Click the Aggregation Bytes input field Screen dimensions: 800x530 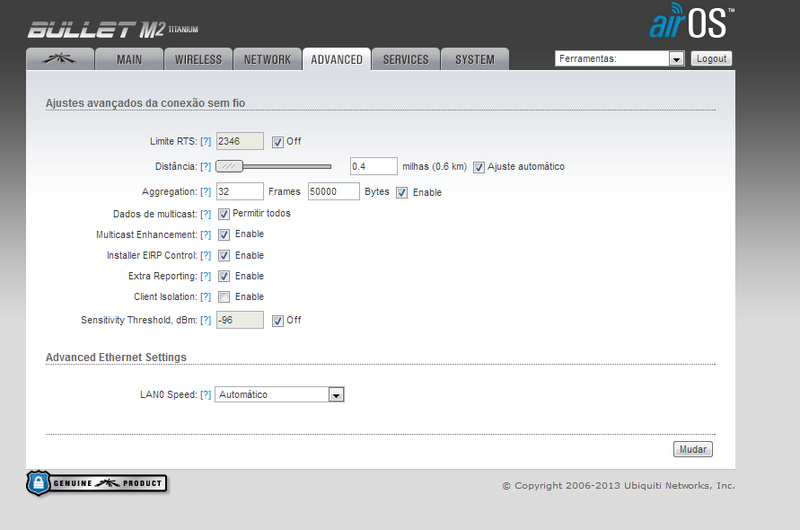(x=334, y=192)
